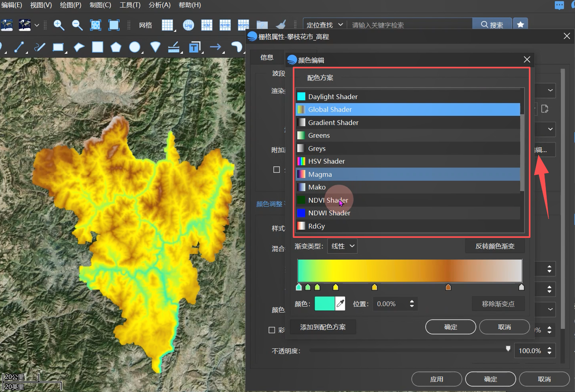Click the 位置 0.00% position field
575x392 pixels.
391,304
